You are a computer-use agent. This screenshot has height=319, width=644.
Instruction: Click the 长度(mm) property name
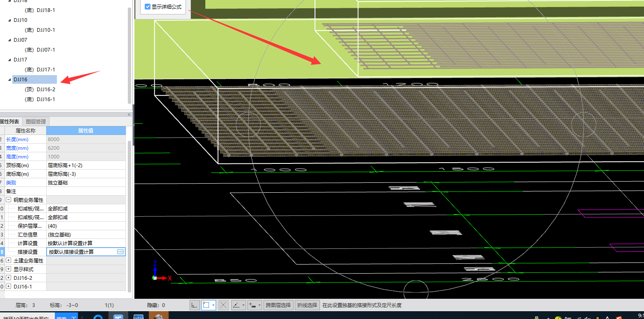pos(17,139)
